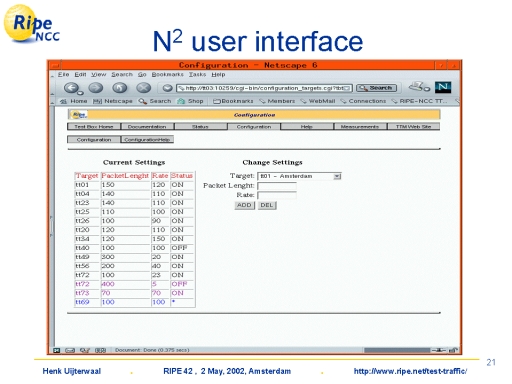Select the tt23 target cell
The image size is (512, 384).
tap(87, 203)
